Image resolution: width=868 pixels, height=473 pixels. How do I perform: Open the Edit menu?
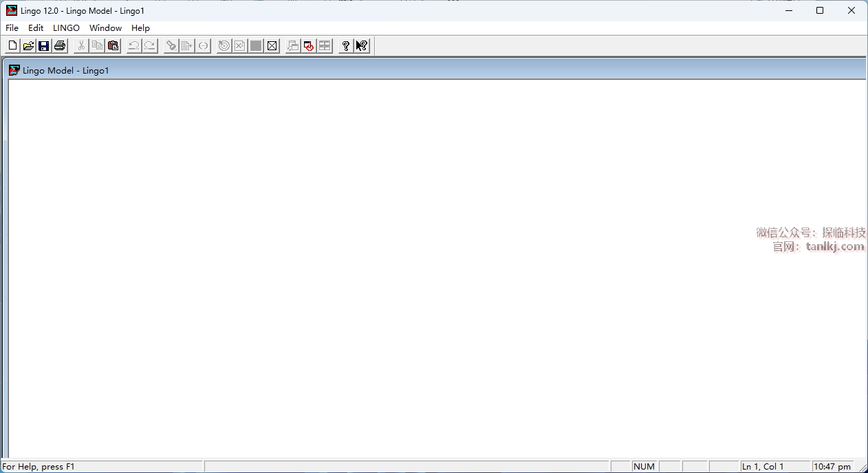tap(36, 28)
